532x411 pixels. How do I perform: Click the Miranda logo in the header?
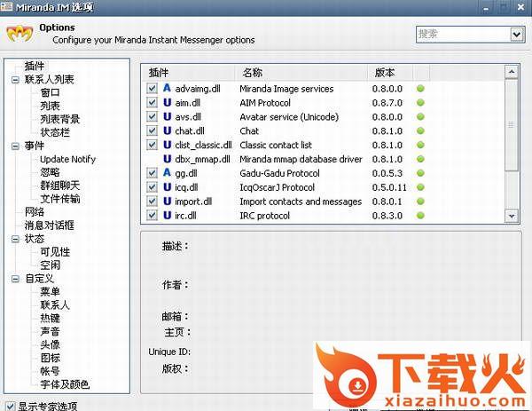pyautogui.click(x=20, y=33)
